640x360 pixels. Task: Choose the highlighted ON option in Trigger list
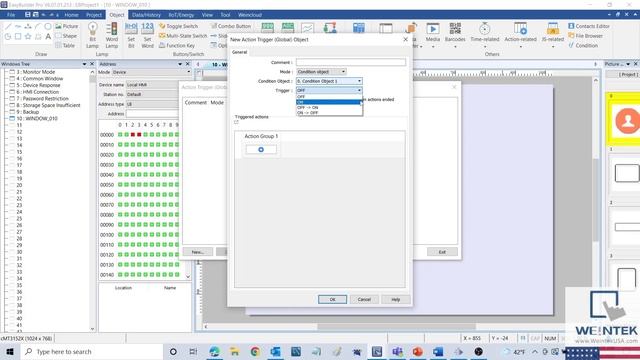[x=329, y=102]
